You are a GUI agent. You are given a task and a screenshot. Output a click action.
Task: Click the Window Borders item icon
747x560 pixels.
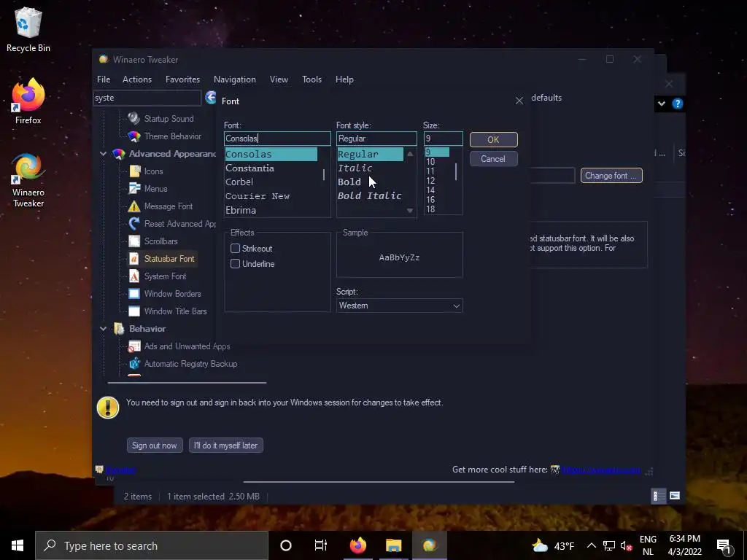tap(134, 294)
